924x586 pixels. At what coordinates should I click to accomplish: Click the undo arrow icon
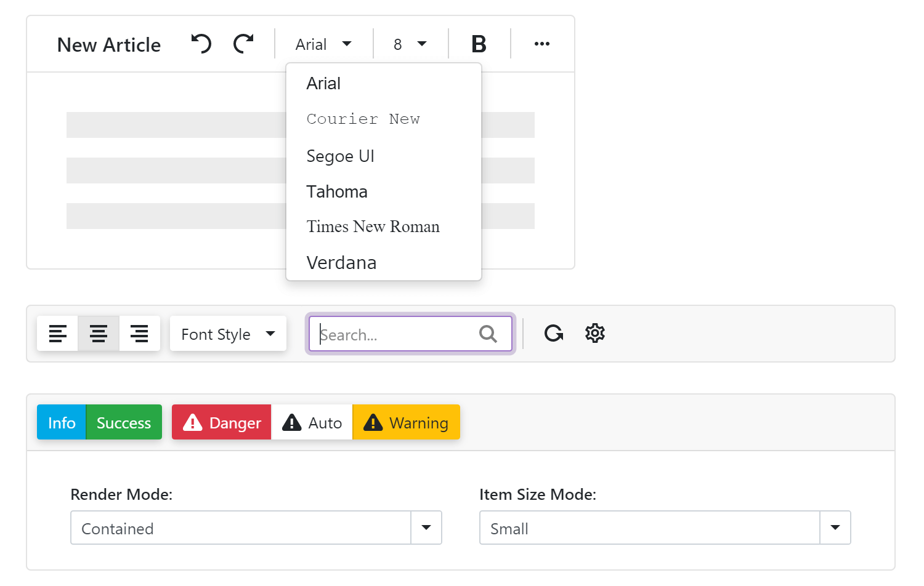pos(201,44)
